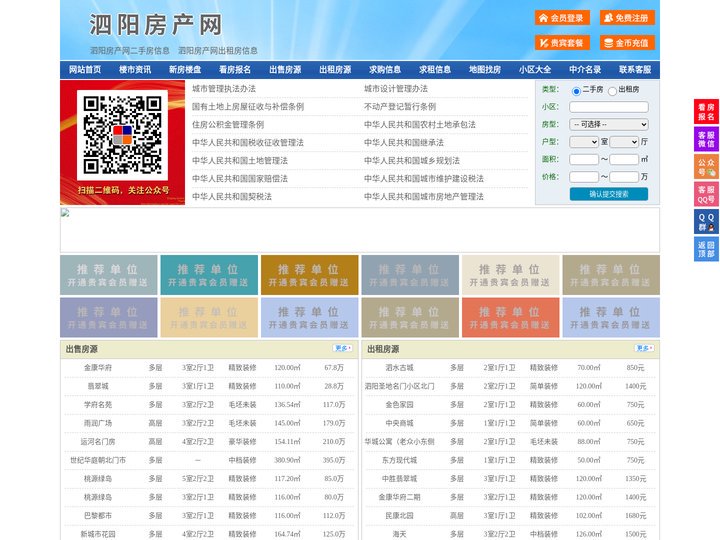This screenshot has width=720, height=540.
Task: Open the 楼市资讯 menu item
Action: [135, 70]
